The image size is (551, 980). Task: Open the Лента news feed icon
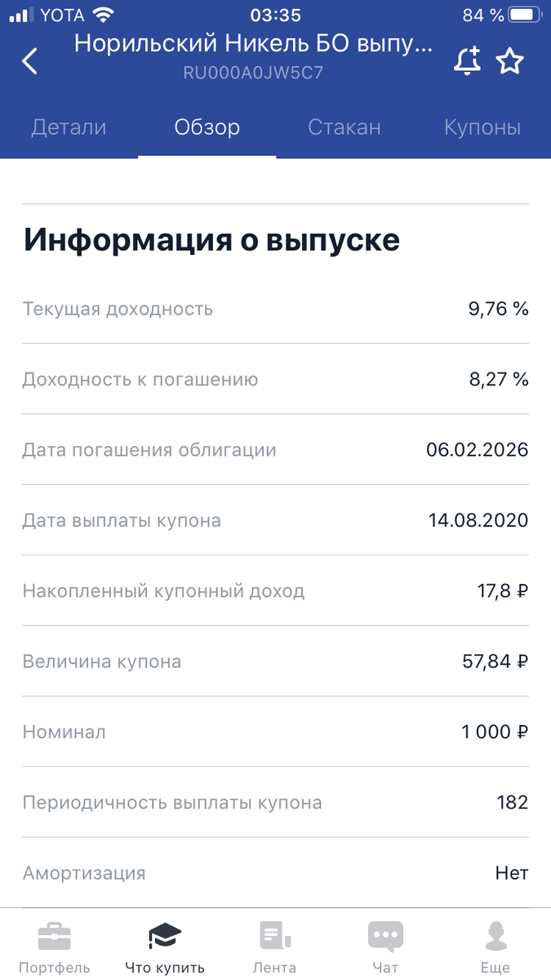275,939
